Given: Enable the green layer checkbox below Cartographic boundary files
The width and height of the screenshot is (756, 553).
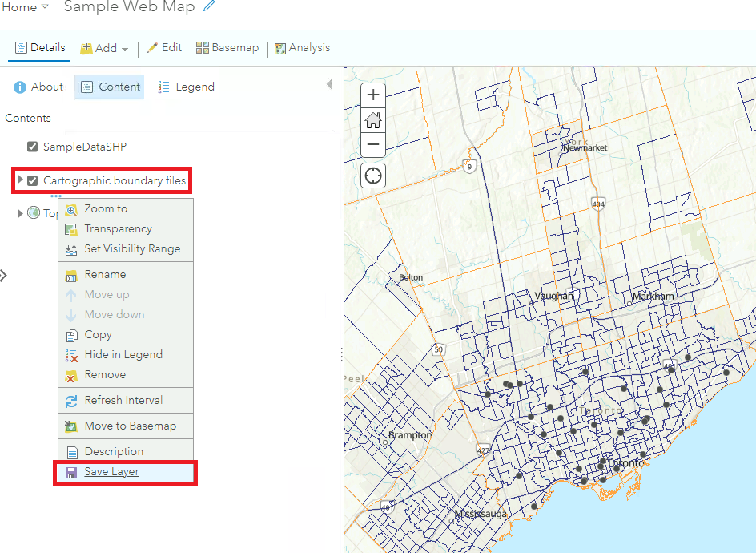Looking at the screenshot, I should click(34, 212).
